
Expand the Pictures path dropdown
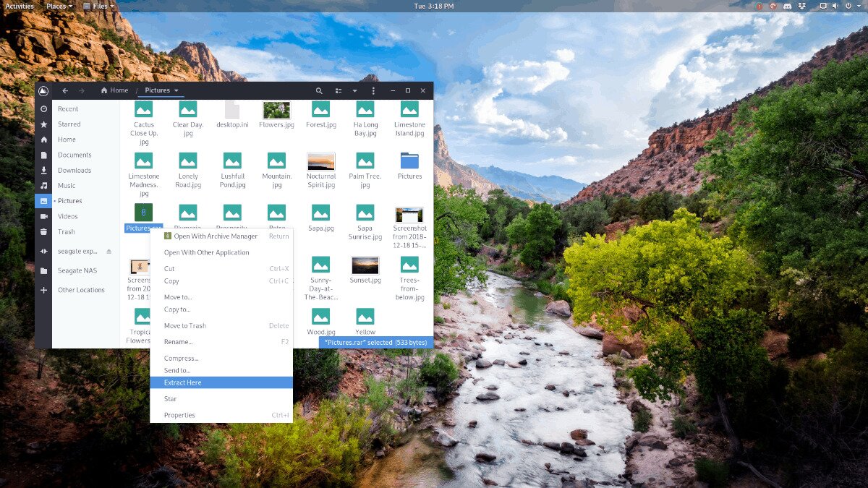pyautogui.click(x=176, y=91)
